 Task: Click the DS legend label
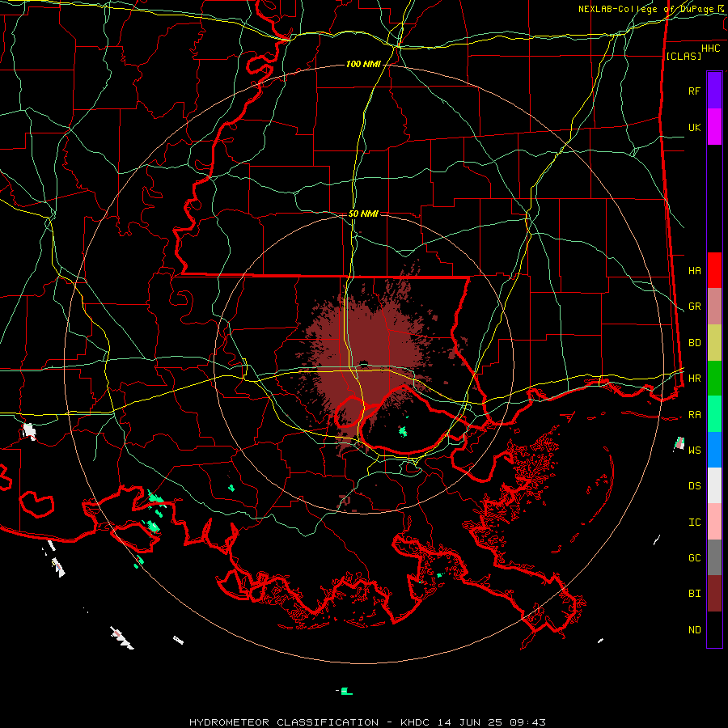point(694,486)
